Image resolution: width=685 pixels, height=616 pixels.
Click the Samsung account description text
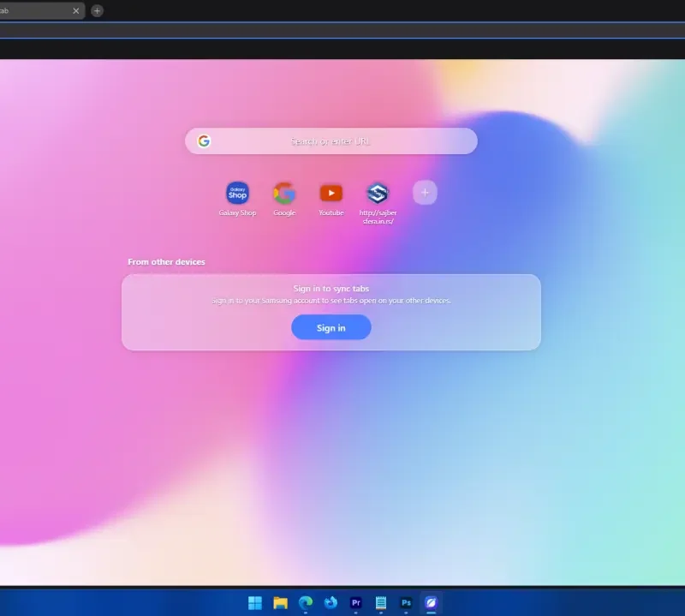point(331,301)
